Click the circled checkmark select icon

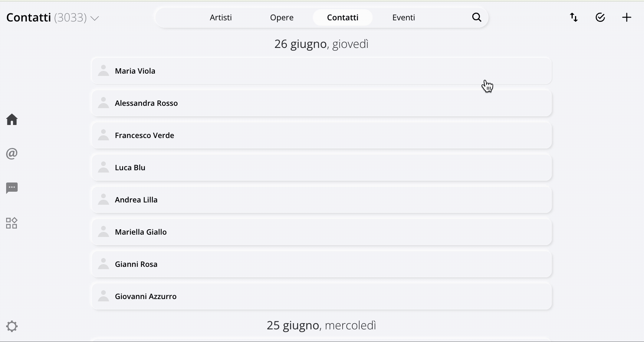600,17
